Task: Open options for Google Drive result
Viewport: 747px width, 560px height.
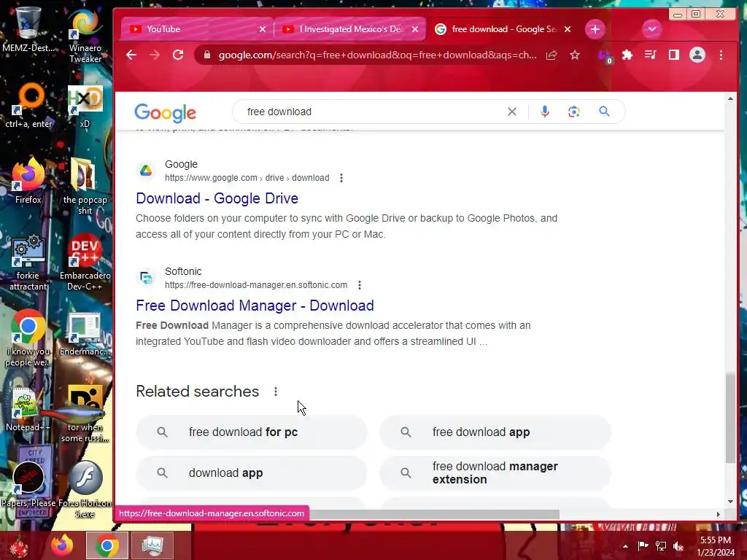Action: coord(341,178)
